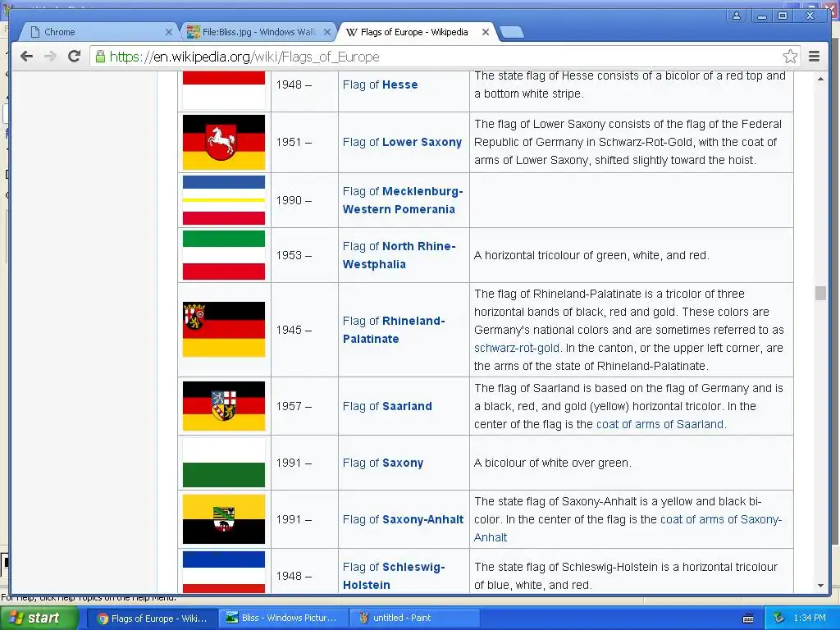Click the green, white, and red tricolour description
Viewport: 840px width, 630px height.
[x=591, y=255]
